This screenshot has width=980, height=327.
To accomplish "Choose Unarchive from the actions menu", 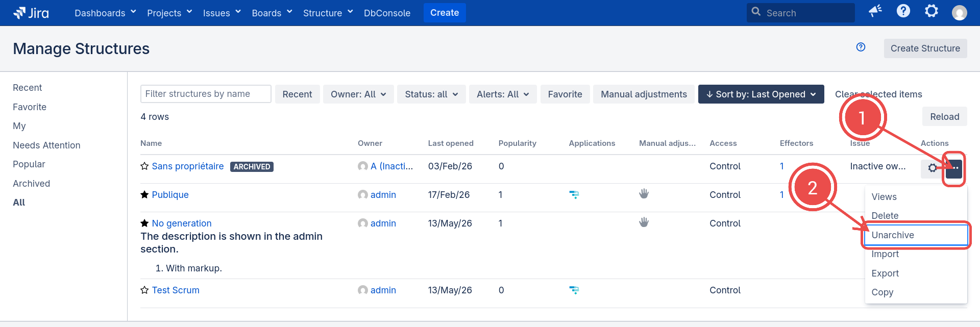I will click(916, 235).
